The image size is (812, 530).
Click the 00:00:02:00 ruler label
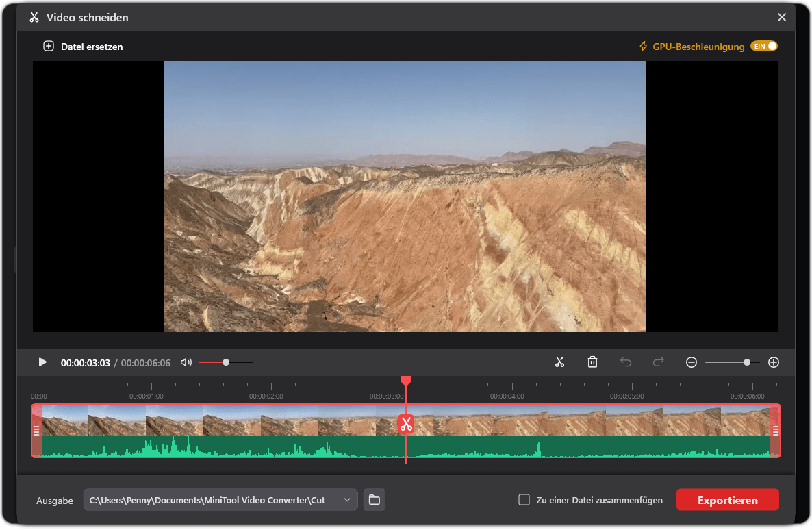[266, 396]
